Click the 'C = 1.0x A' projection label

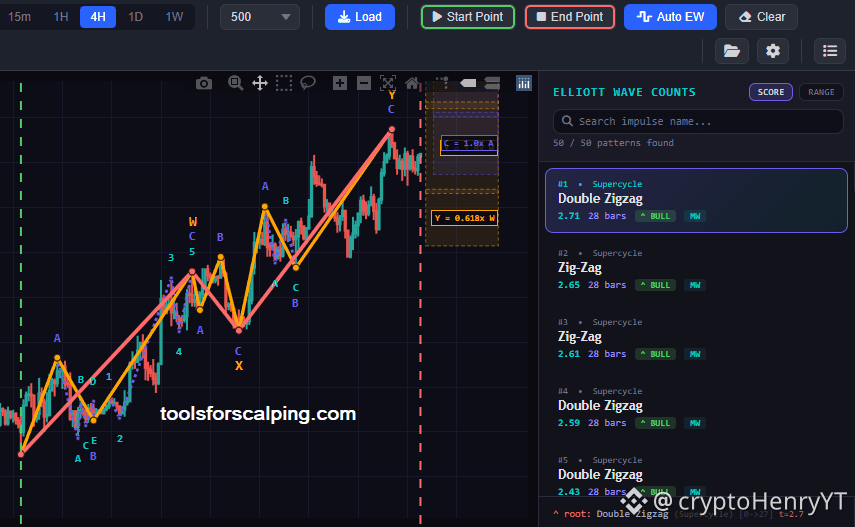click(469, 144)
